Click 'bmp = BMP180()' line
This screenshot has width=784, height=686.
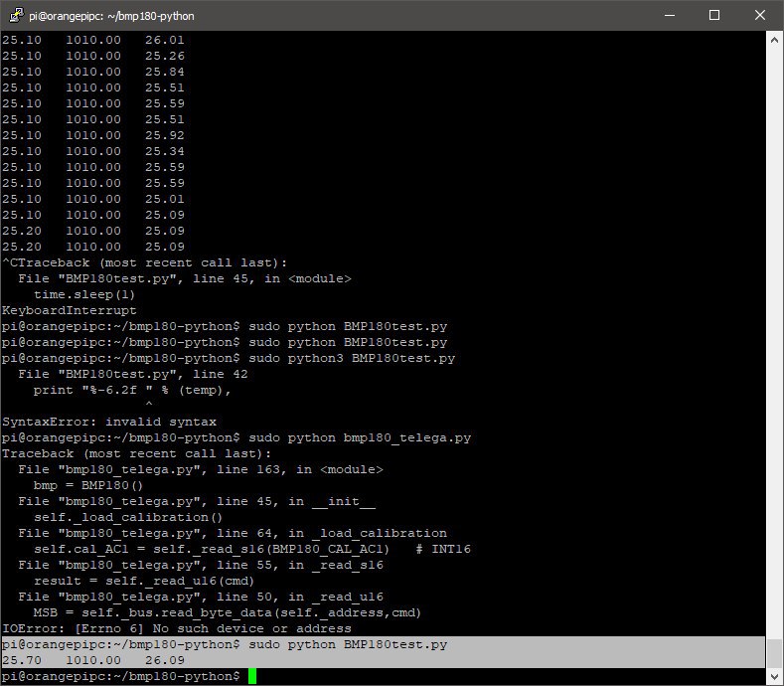click(88, 485)
